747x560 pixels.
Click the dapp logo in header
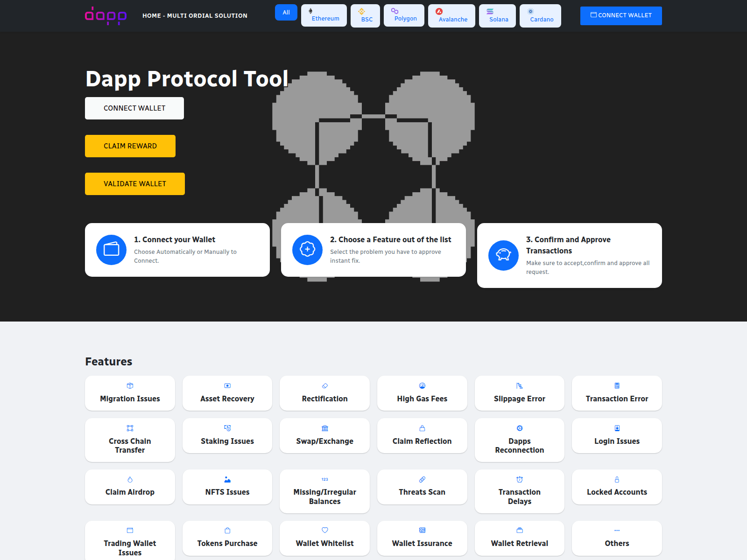click(106, 15)
